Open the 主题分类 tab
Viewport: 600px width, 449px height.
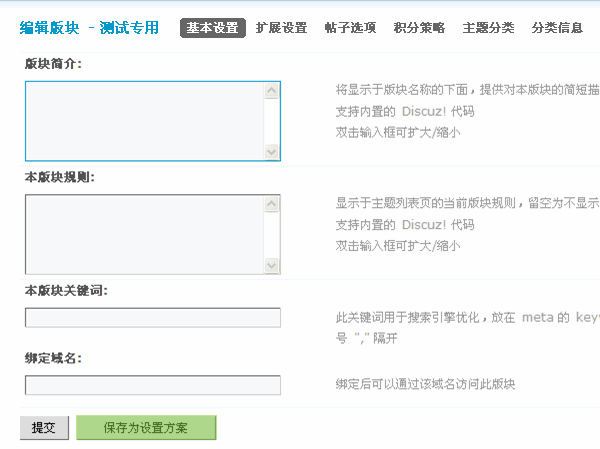pyautogui.click(x=489, y=28)
